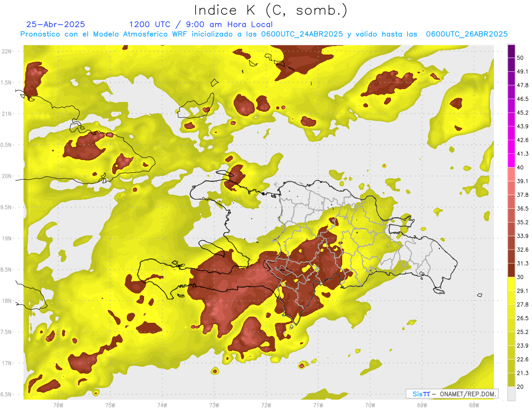Click the '30' colorbar value
532x411 pixels.
[x=520, y=277]
